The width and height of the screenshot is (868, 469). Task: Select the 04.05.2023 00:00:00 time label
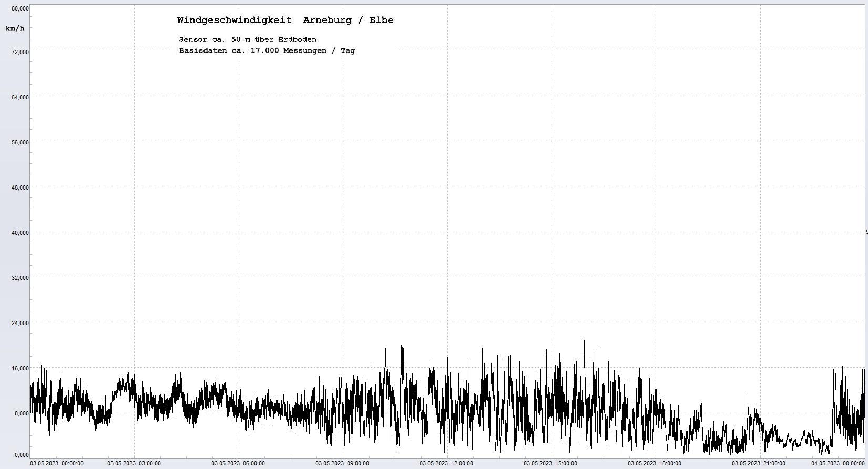click(838, 463)
